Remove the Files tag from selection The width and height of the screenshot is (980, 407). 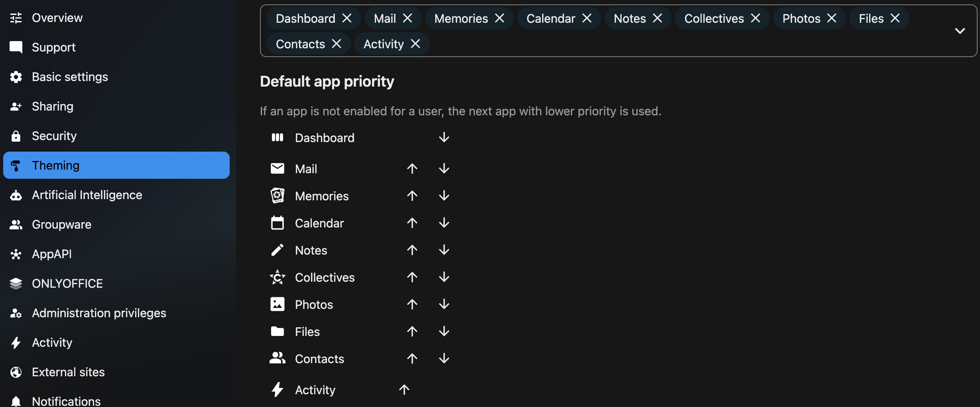[895, 18]
